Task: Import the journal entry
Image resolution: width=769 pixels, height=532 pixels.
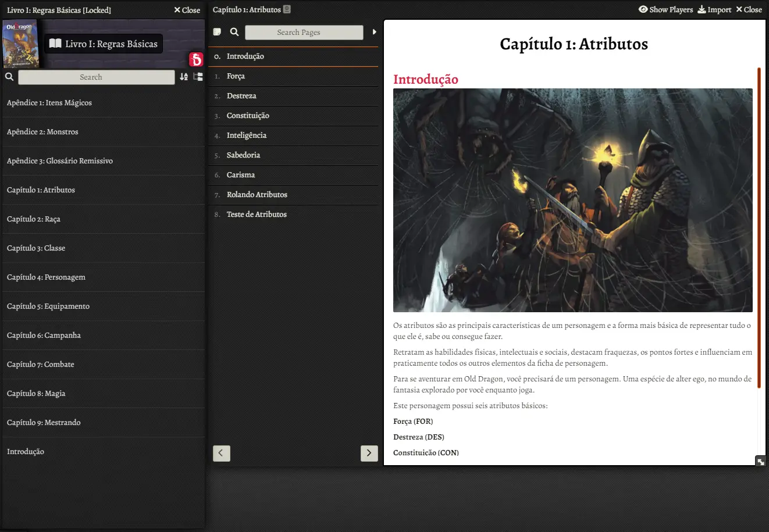Action: (x=714, y=9)
